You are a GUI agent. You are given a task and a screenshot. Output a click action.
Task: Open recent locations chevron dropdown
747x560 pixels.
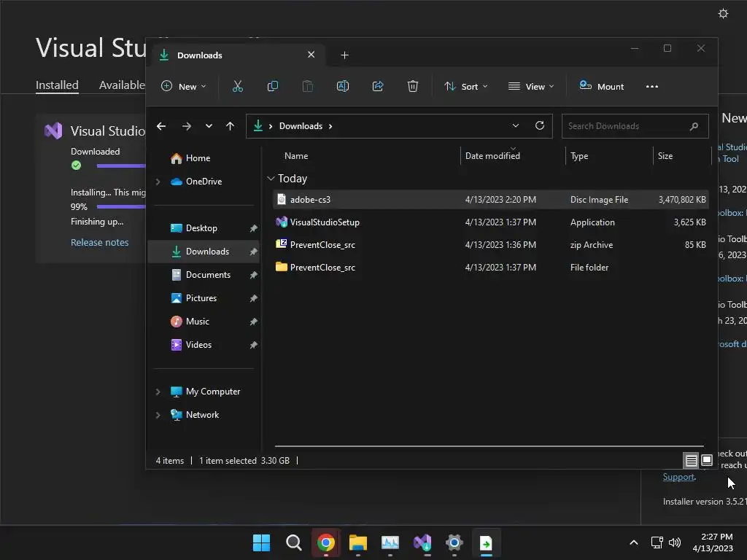point(209,126)
